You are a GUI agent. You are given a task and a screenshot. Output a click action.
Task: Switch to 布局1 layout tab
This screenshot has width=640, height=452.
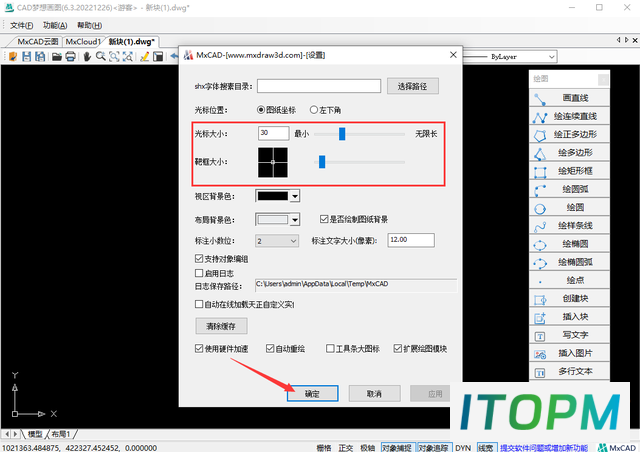(x=61, y=434)
